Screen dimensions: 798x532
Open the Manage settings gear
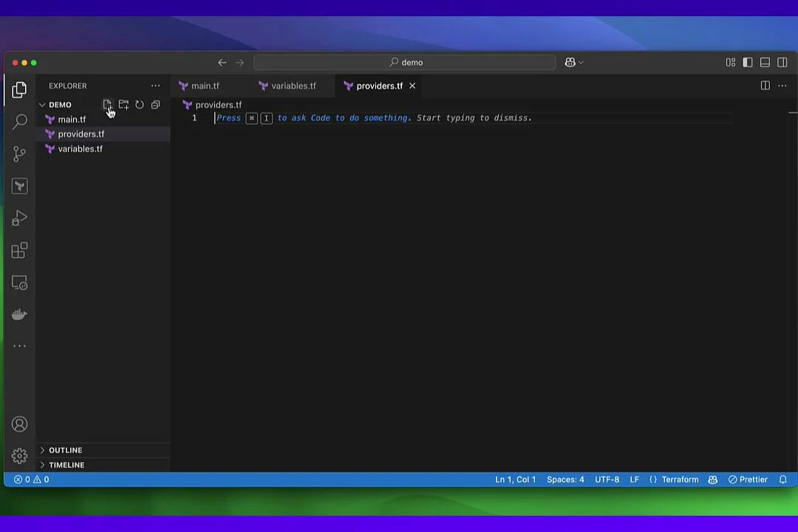[x=19, y=456]
